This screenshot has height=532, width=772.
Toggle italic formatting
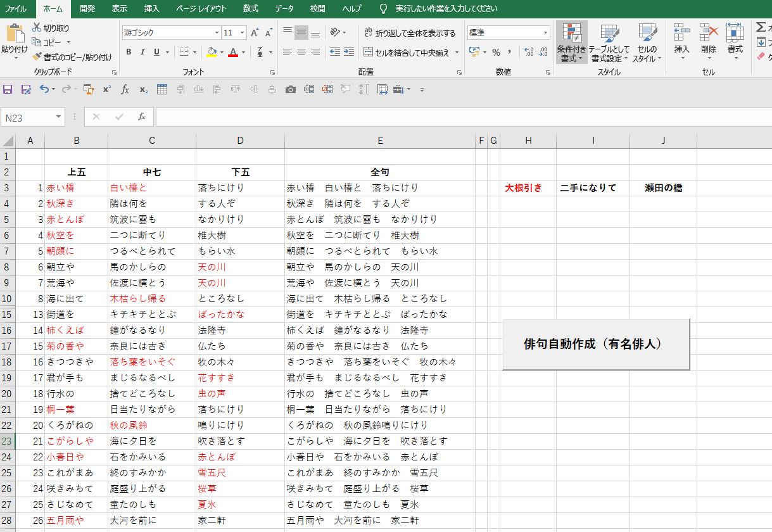point(142,52)
